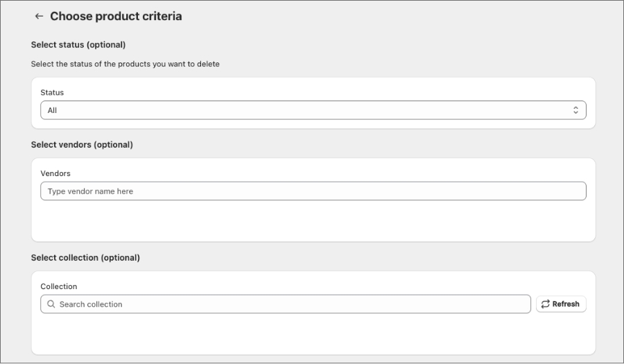The image size is (624, 364).
Task: Go back using the left arrow icon
Action: (x=39, y=16)
